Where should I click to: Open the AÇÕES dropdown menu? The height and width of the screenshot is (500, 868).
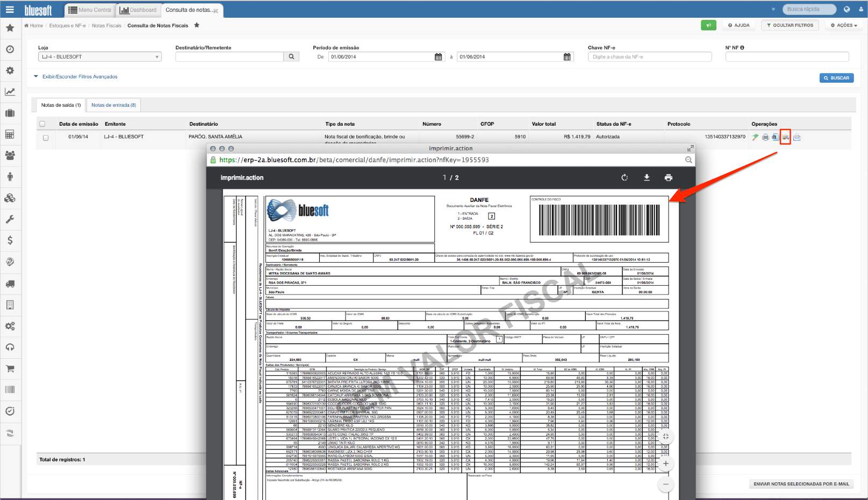point(843,25)
